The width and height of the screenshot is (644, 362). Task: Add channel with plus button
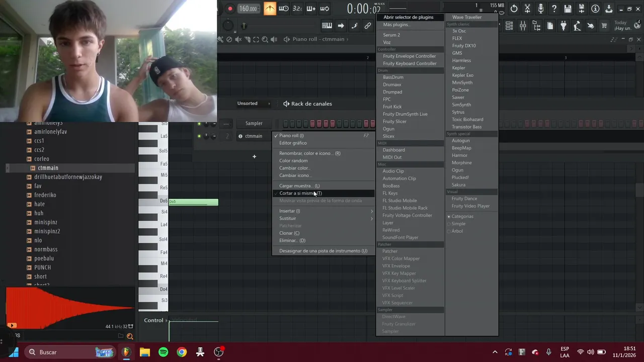(x=254, y=156)
